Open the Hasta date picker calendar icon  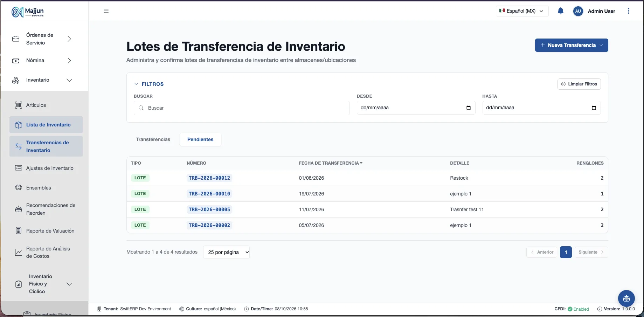pyautogui.click(x=594, y=108)
